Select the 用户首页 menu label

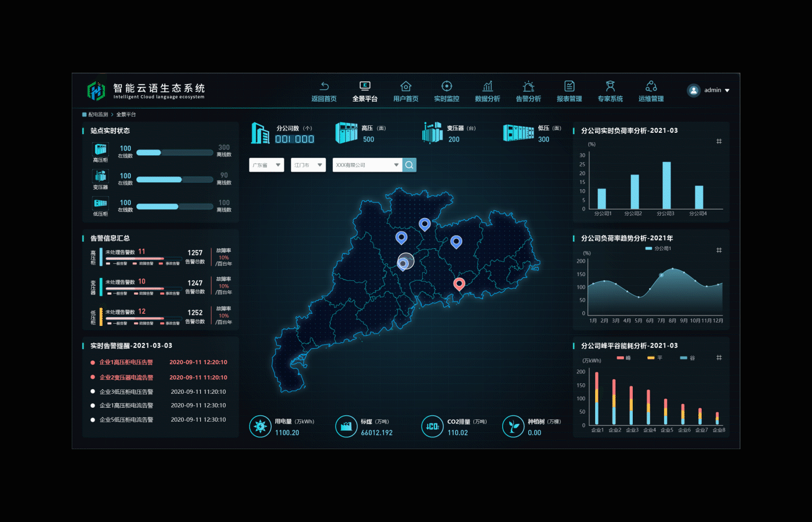pyautogui.click(x=406, y=99)
